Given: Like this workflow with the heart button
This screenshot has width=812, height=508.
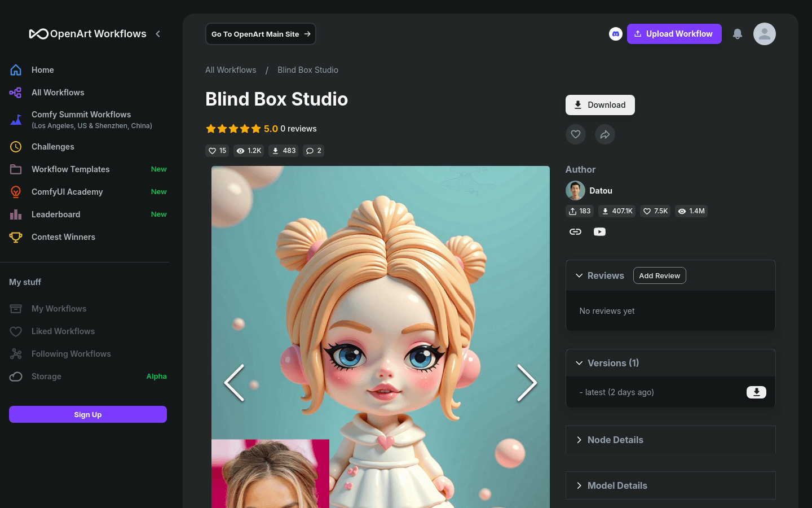Looking at the screenshot, I should pos(576,134).
